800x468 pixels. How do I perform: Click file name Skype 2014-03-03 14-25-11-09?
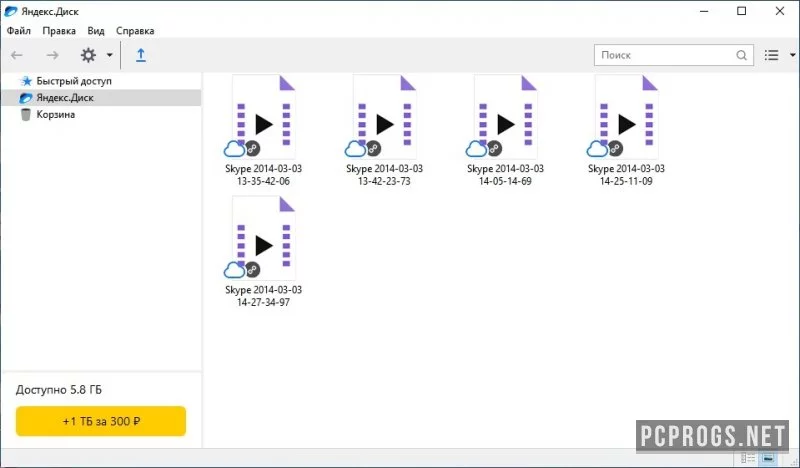tap(626, 175)
